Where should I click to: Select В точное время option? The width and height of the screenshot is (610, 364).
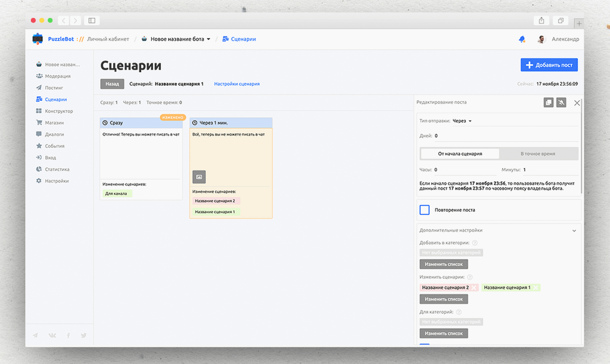point(538,154)
